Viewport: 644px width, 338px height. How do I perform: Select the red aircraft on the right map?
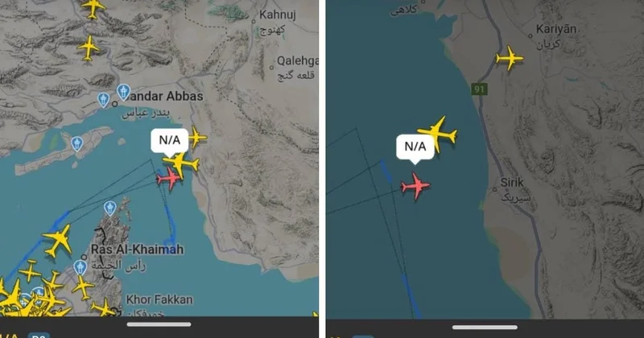pyautogui.click(x=415, y=187)
